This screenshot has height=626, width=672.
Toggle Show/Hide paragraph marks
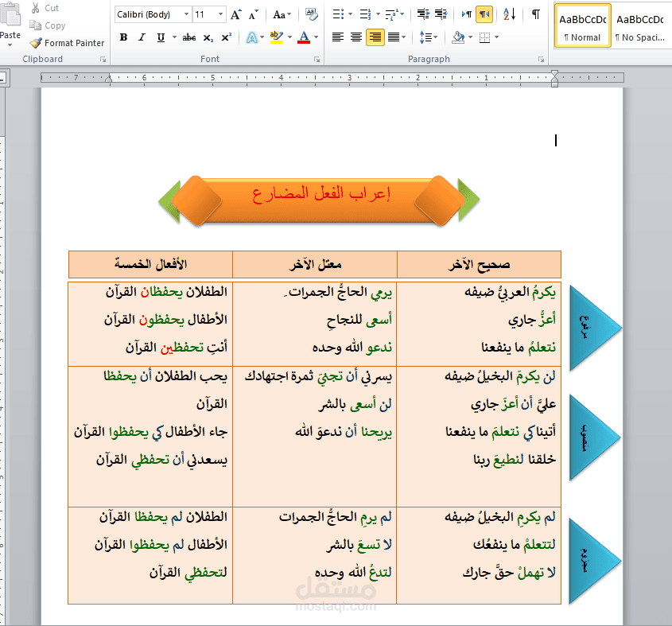click(536, 14)
